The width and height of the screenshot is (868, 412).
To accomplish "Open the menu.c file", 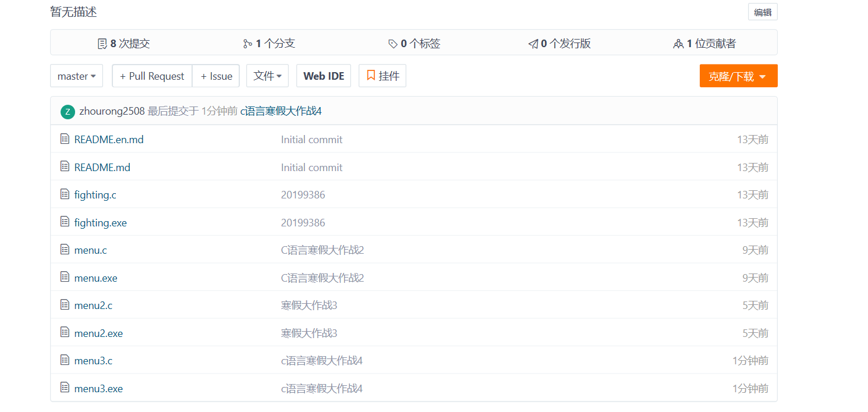I will (x=91, y=250).
